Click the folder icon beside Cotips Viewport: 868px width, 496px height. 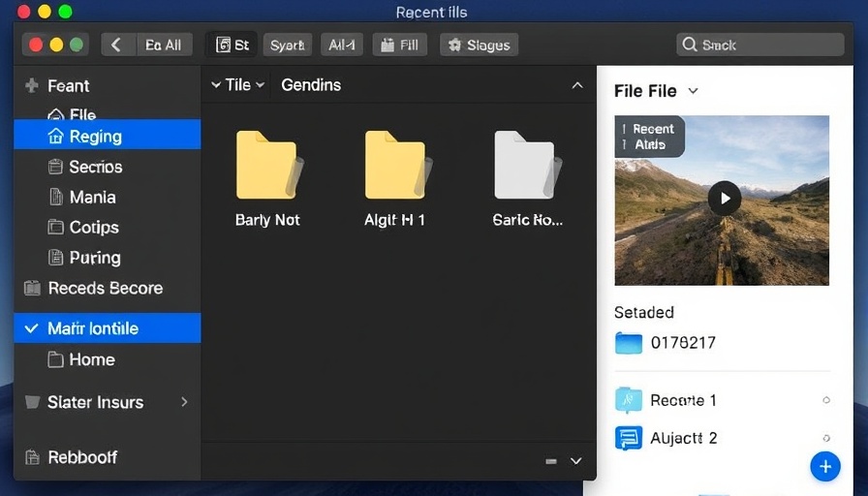55,227
